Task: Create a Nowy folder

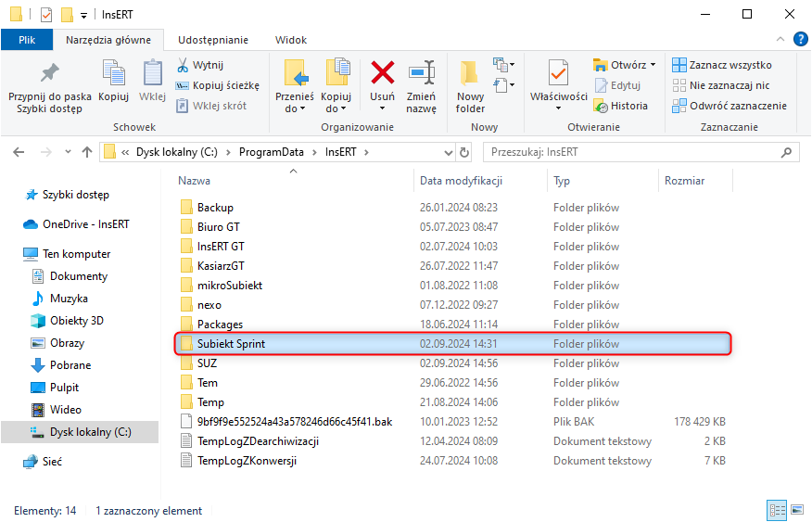Action: tap(470, 87)
